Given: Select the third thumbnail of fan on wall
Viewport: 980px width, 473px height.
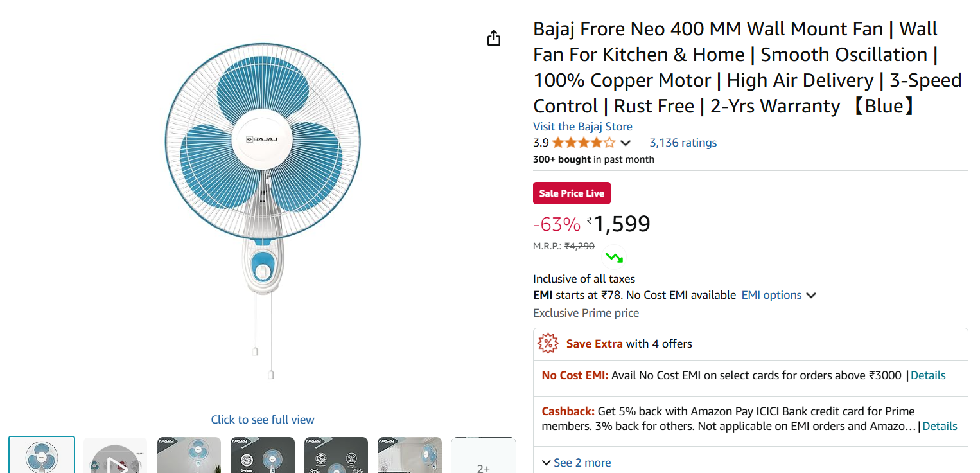Looking at the screenshot, I should pyautogui.click(x=189, y=458).
